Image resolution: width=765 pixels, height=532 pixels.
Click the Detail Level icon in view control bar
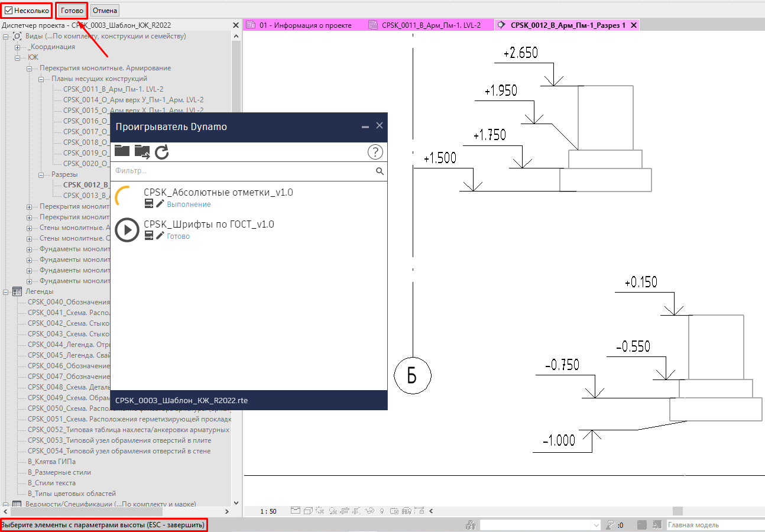click(x=295, y=511)
